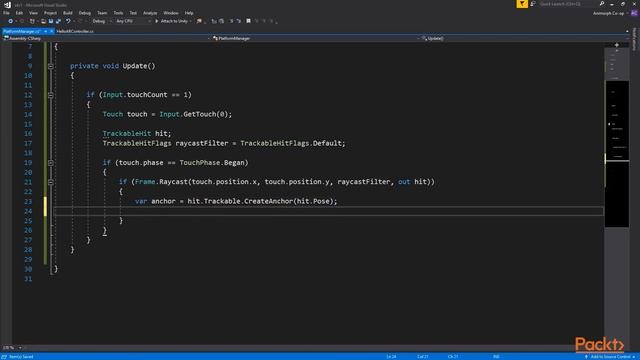Open the Build menu
640x360 pixels.
(x=68, y=13)
